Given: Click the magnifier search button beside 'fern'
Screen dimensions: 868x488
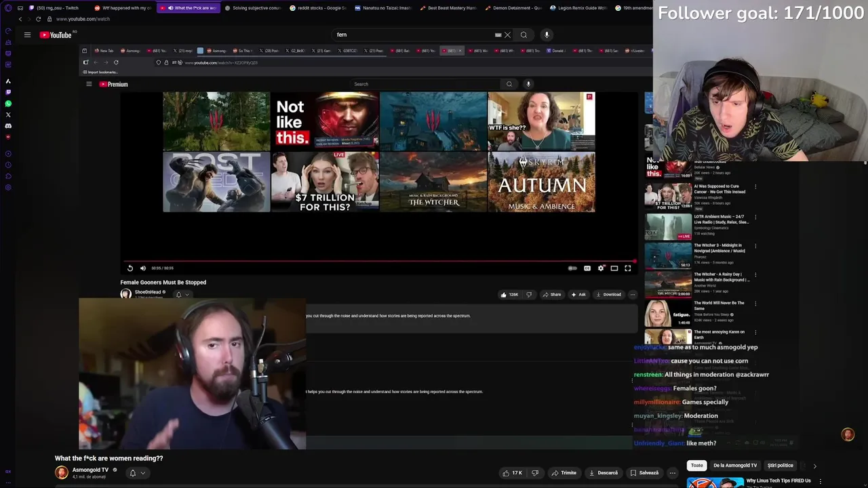Looking at the screenshot, I should click(x=524, y=35).
